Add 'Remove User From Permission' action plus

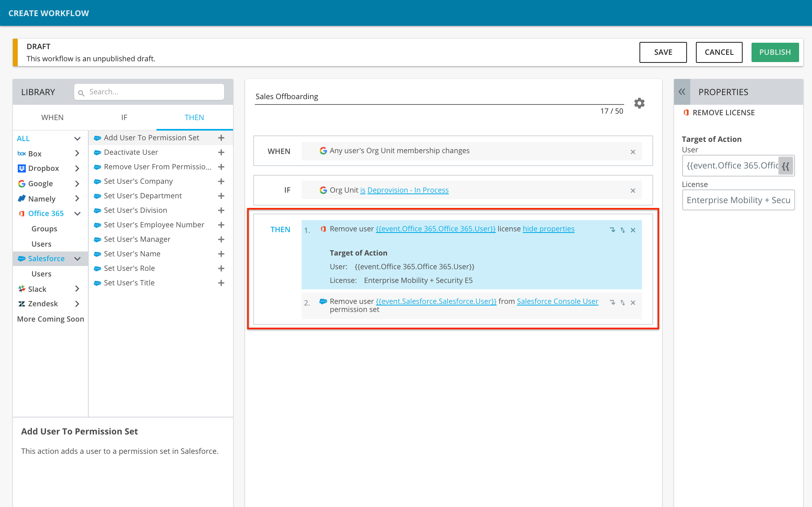221,167
